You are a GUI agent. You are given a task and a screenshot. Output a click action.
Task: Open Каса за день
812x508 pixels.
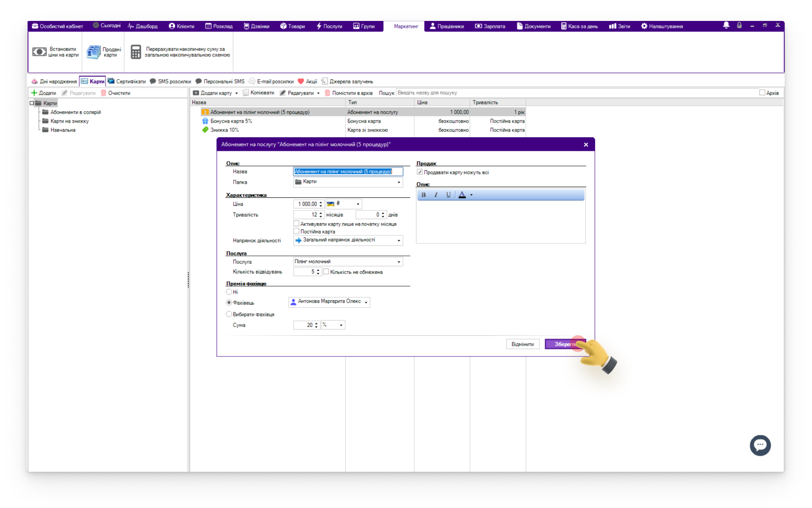click(580, 26)
